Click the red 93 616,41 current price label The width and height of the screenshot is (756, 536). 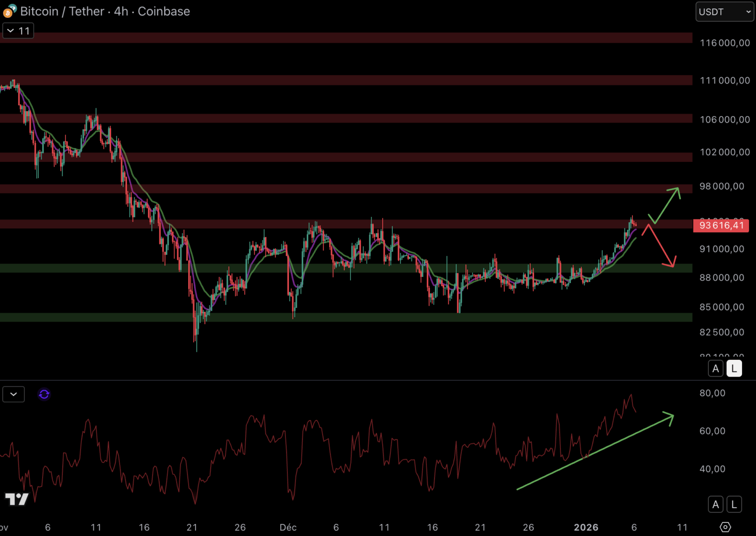721,225
